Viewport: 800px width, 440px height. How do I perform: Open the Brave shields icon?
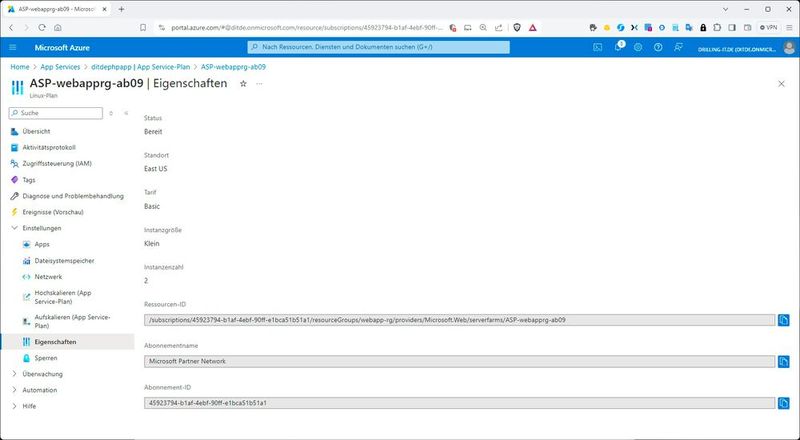517,28
